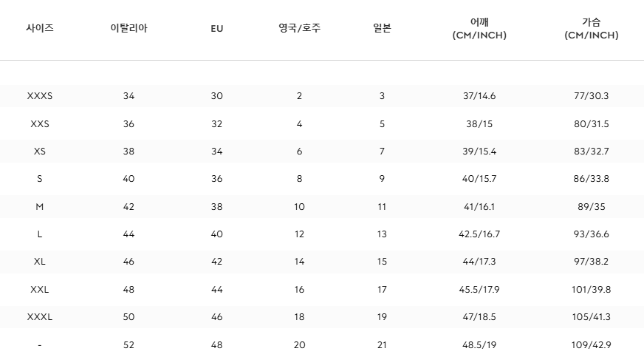Viewport: 644px width, 357px height.
Task: Select the M size row label
Action: pyautogui.click(x=40, y=207)
